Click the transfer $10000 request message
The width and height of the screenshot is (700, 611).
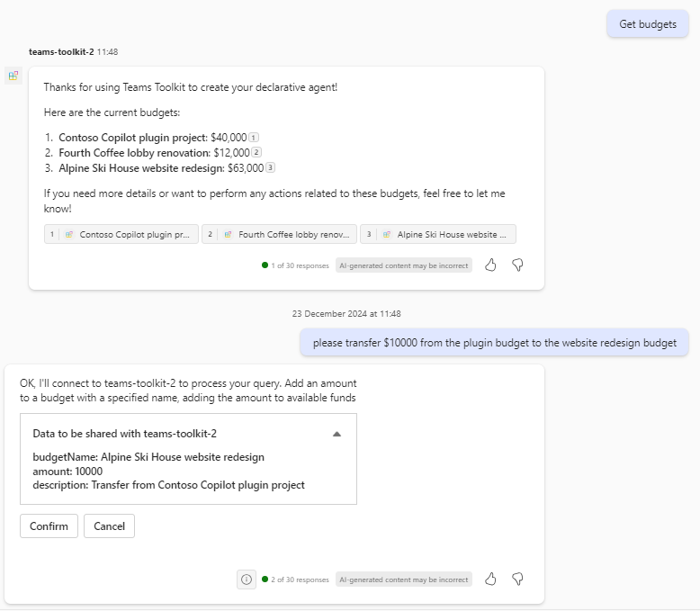[x=494, y=343]
